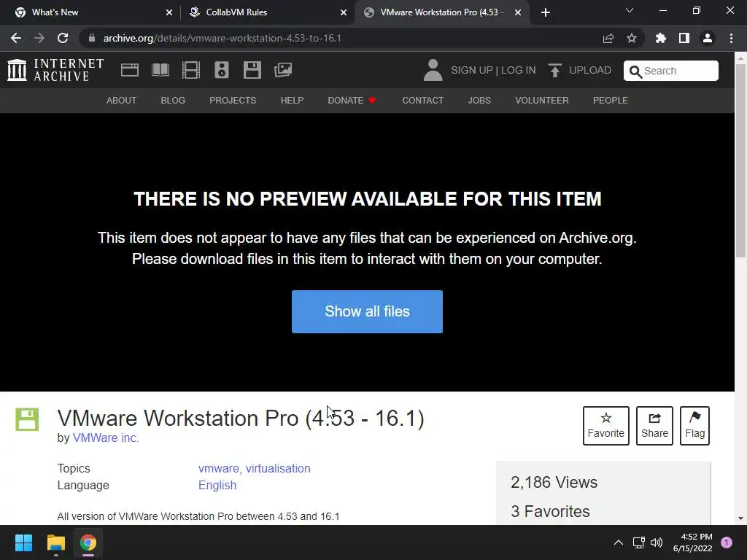Click the network icon in the system tray

point(638,542)
